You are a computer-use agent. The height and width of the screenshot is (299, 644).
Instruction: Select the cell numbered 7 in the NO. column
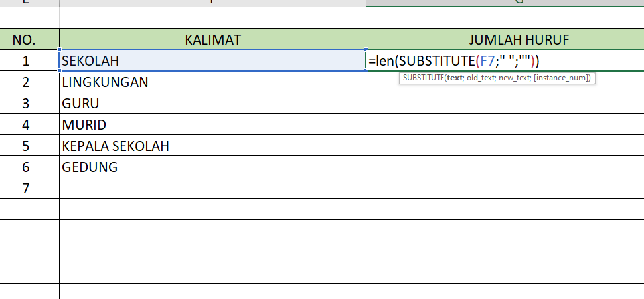(x=26, y=189)
